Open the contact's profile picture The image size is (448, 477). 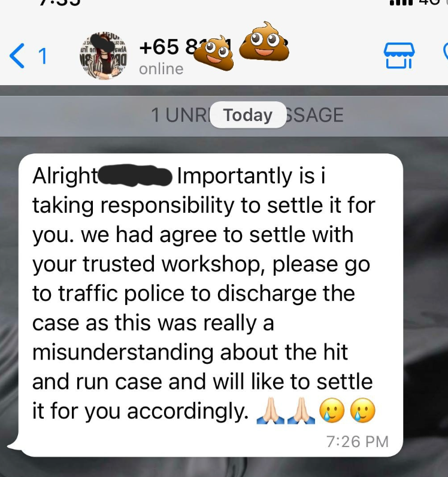[104, 55]
